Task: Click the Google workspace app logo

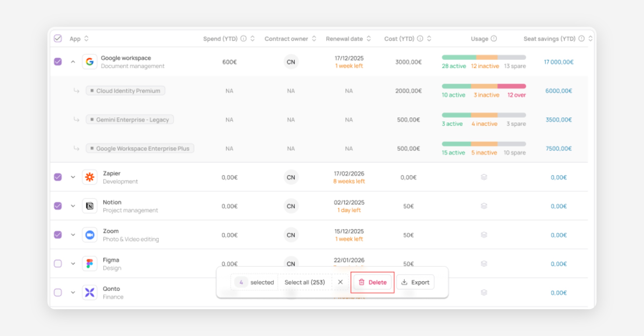Action: [x=89, y=62]
